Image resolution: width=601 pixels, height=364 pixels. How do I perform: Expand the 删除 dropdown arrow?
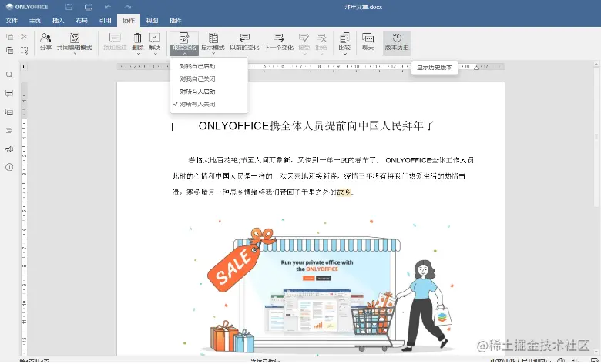coord(138,54)
